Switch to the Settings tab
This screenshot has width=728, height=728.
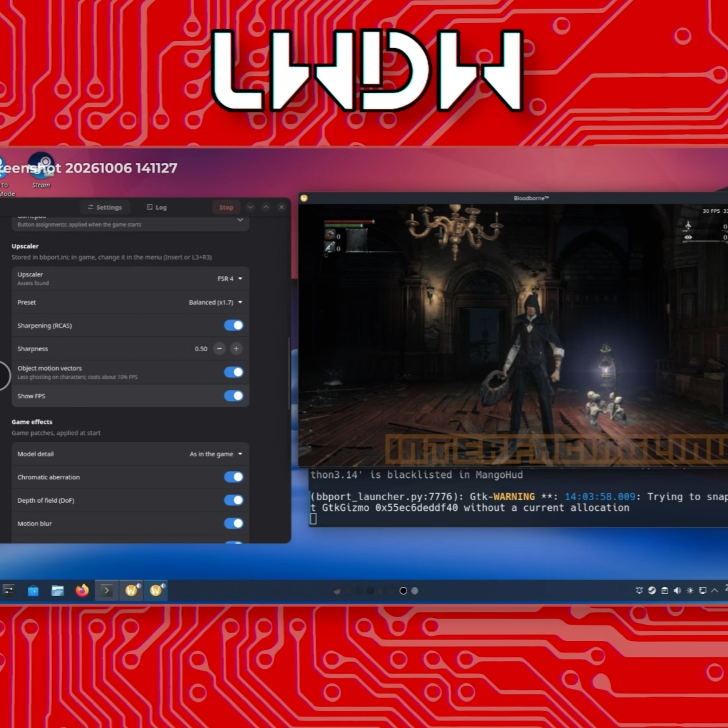pos(105,207)
